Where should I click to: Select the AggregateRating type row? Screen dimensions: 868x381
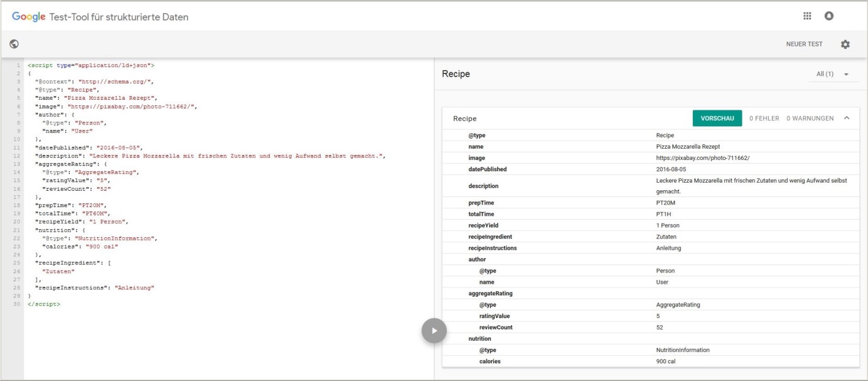coord(651,304)
